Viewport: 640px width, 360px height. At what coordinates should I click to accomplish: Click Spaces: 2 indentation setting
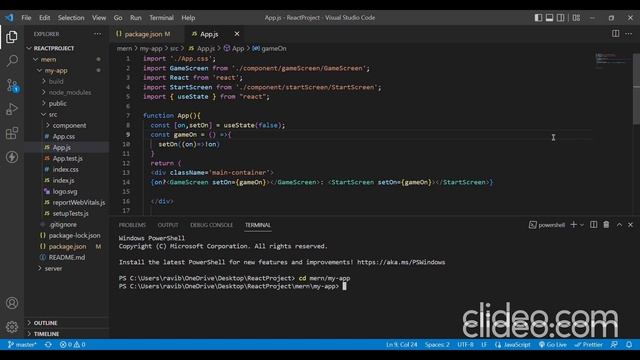(x=437, y=344)
